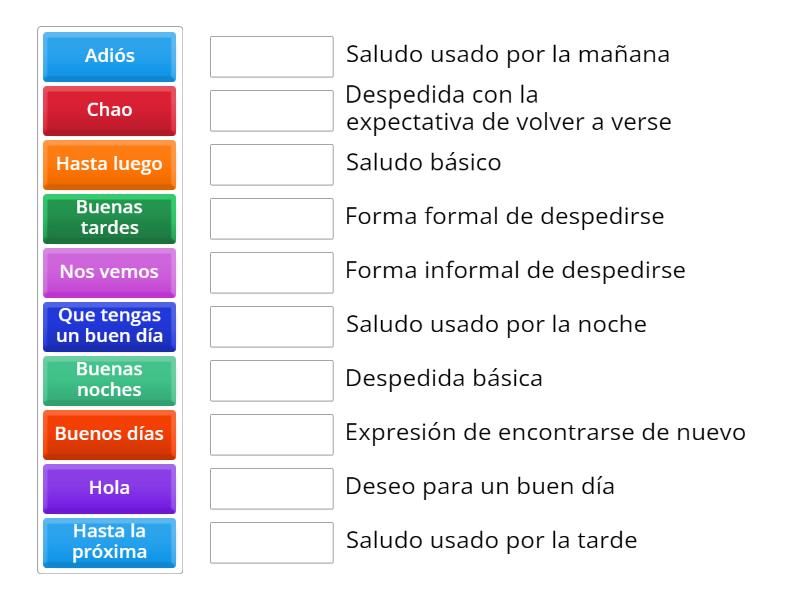800x600 pixels.
Task: Select the 'Buenos días' tile
Action: (108, 435)
